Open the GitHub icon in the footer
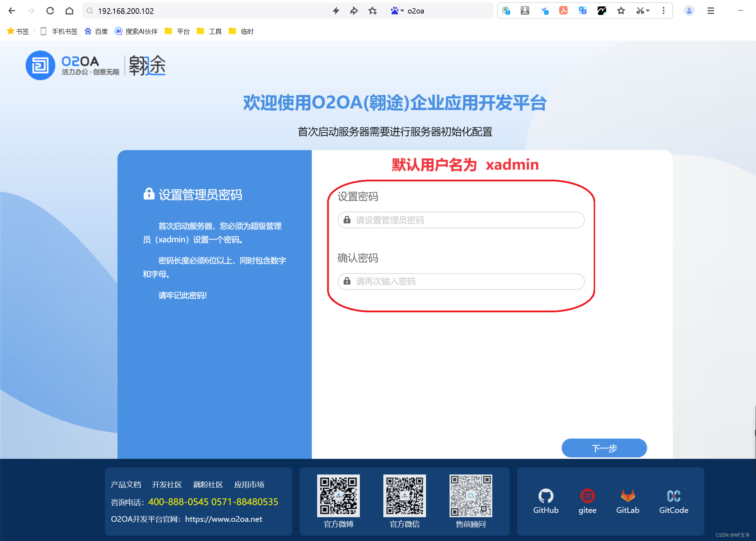Screen dimensions: 756x541 click(x=546, y=497)
